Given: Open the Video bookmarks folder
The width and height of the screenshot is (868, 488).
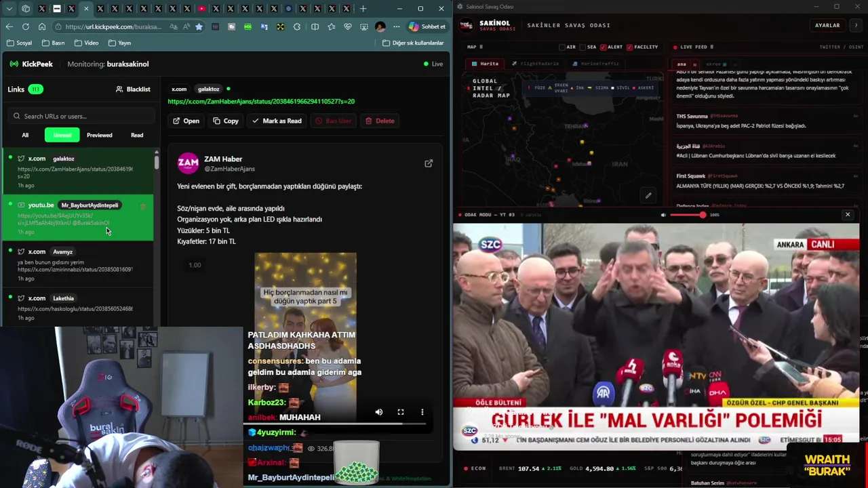Looking at the screenshot, I should point(86,43).
